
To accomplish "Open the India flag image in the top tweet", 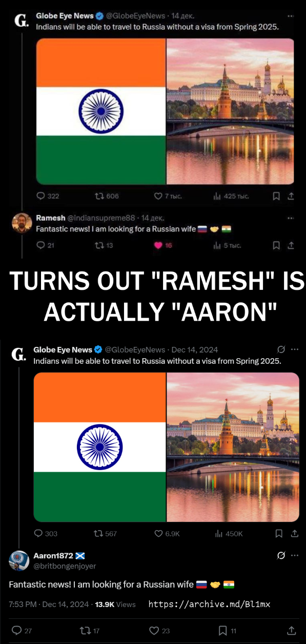I will click(101, 111).
